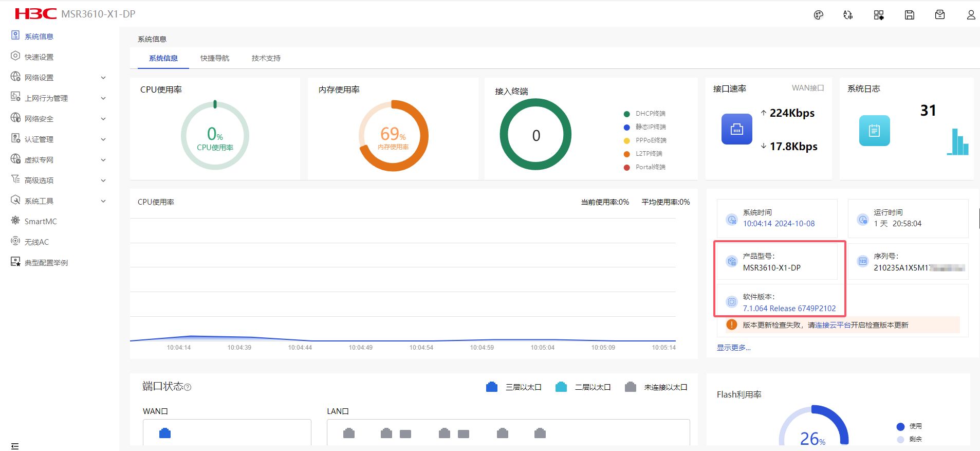Screen dimensions: 980x451
Task: Click the upload rate 224Kbps
Action: [792, 113]
